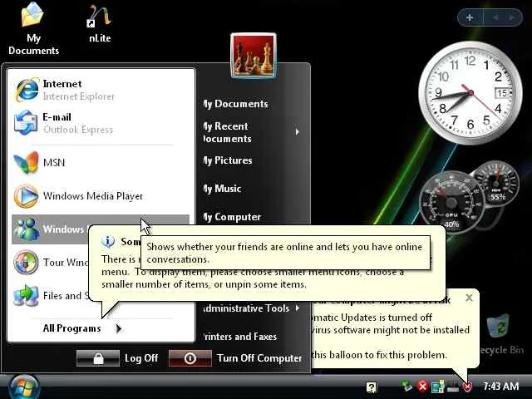532x399 pixels.
Task: Expand All Programs arrow
Action: tap(118, 328)
